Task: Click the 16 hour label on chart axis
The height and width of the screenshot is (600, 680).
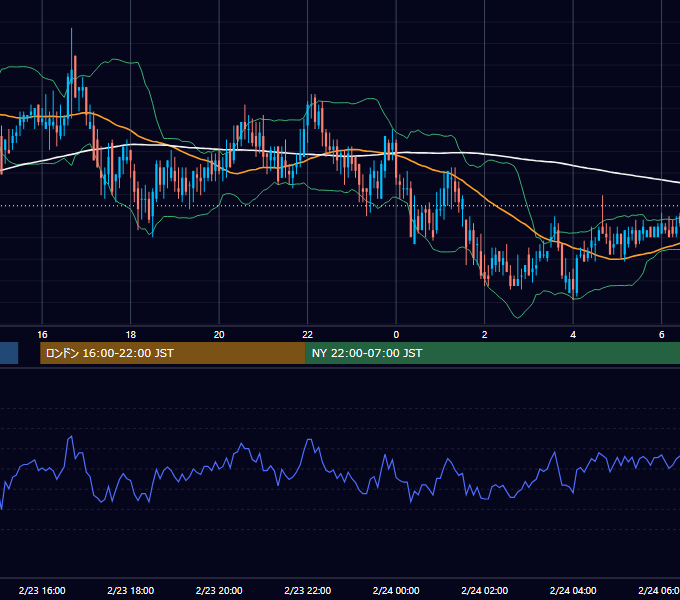Action: (42, 335)
